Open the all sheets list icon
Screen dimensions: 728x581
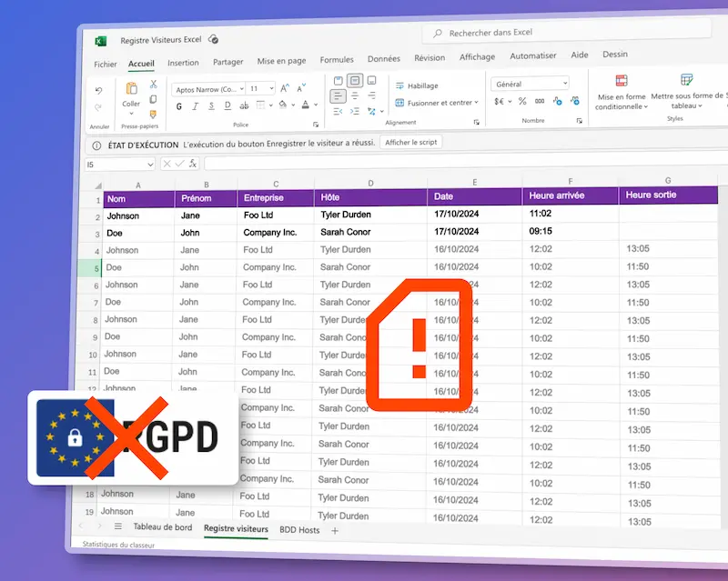118,526
